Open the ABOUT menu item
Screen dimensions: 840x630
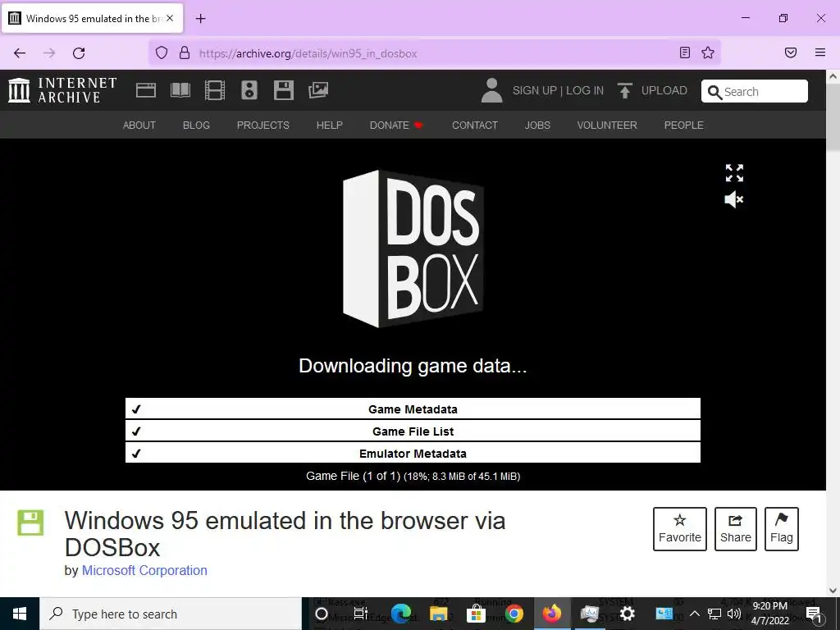(x=139, y=126)
